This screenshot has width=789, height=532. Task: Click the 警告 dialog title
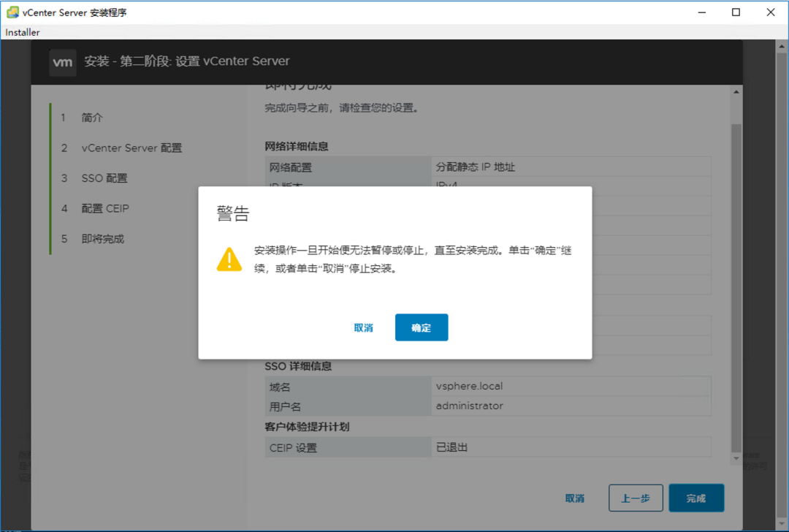(x=232, y=213)
